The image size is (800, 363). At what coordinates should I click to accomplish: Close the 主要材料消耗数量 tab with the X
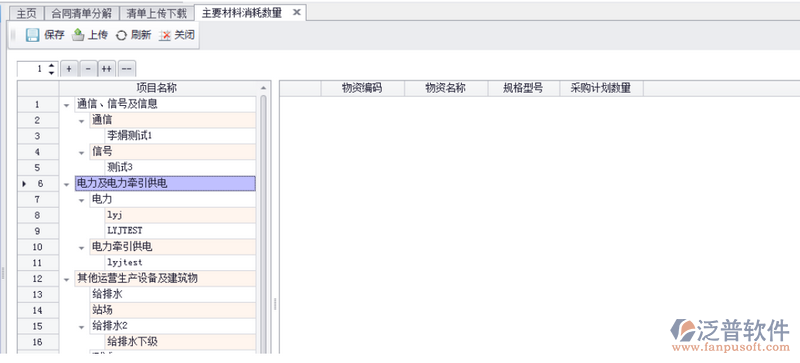[296, 13]
